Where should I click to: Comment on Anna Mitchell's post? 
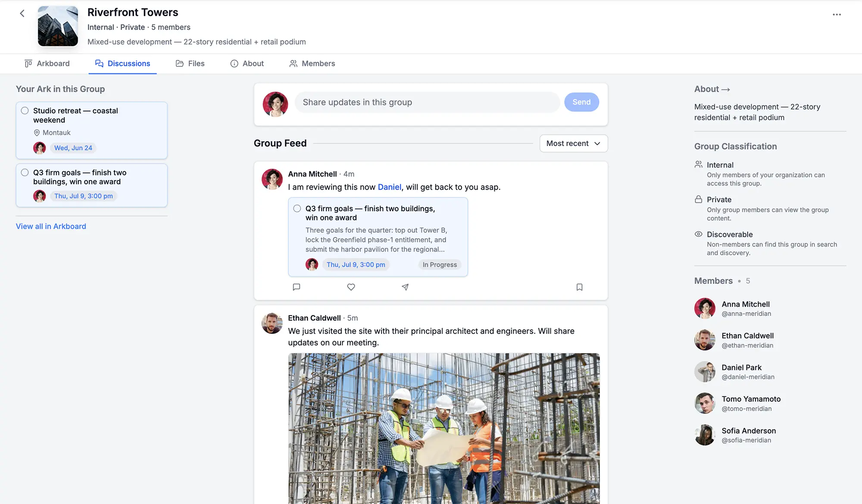[x=297, y=287]
